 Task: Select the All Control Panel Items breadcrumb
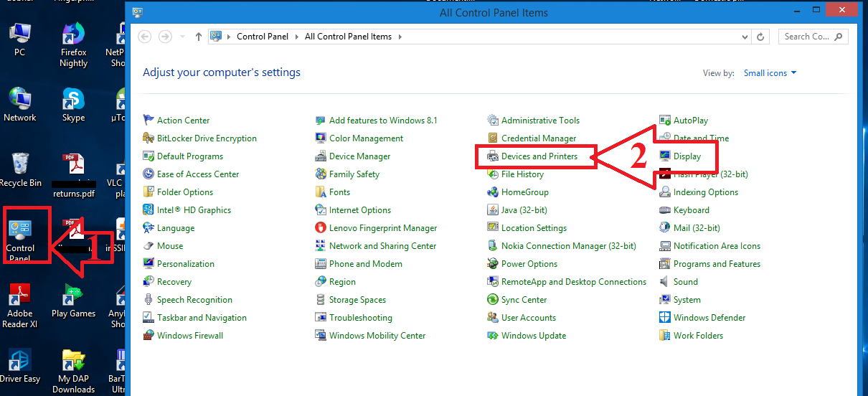click(348, 37)
